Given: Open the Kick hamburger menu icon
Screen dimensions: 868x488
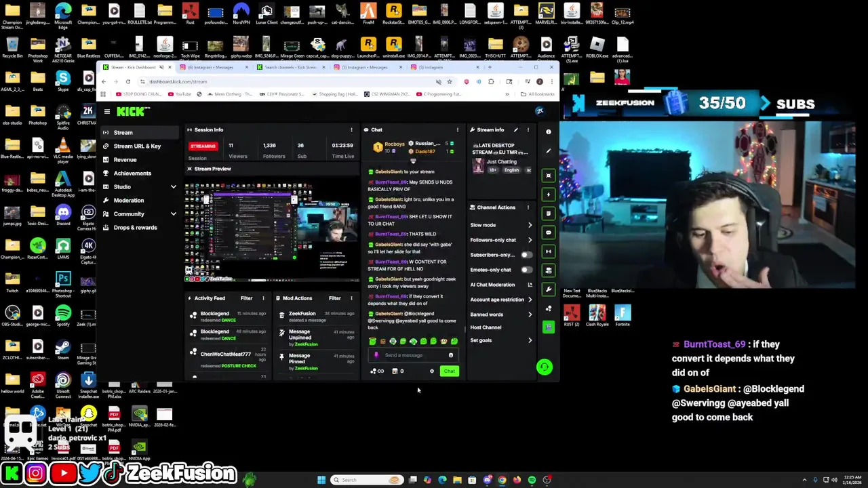Looking at the screenshot, I should 106,111.
